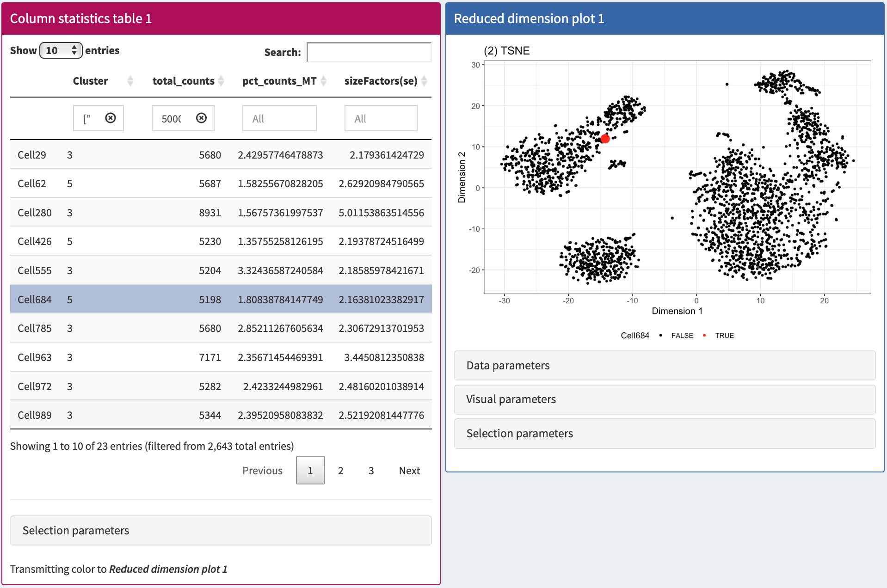Click the pct_counts_MT filter box
The width and height of the screenshot is (887, 588).
pos(279,118)
